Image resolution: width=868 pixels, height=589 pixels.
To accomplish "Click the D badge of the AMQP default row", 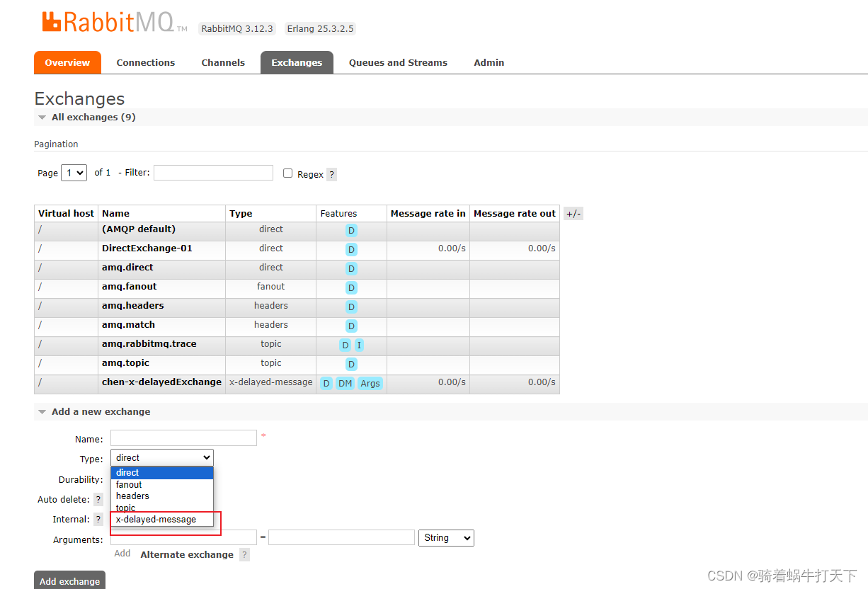I will point(351,230).
